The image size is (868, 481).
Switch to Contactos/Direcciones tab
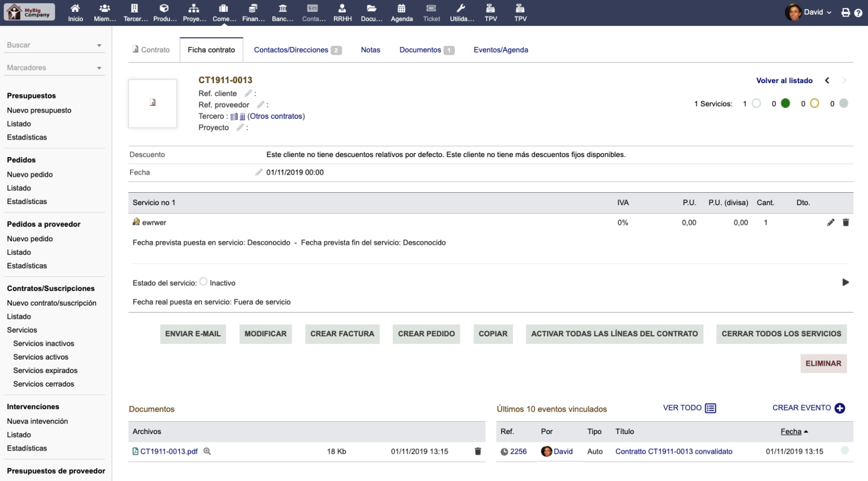coord(297,50)
